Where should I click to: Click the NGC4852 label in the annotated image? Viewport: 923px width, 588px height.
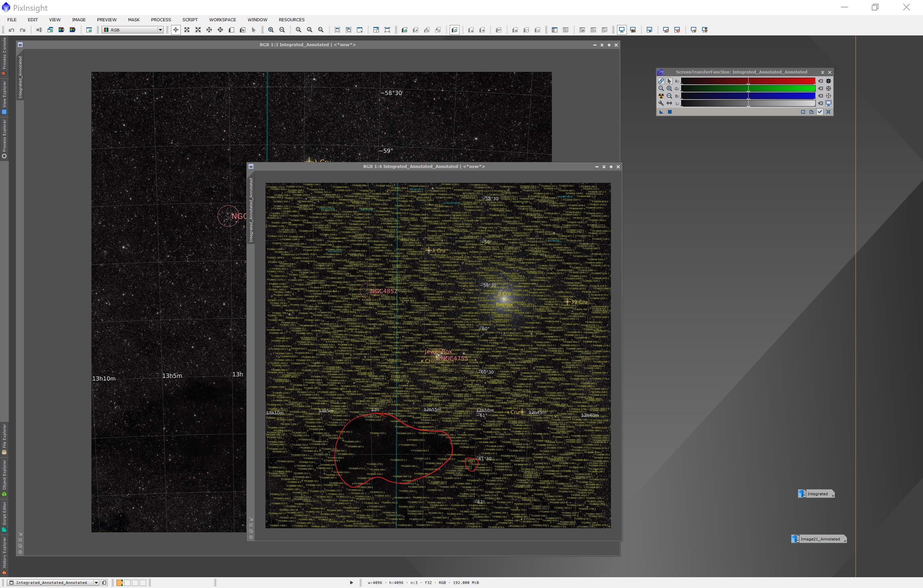pyautogui.click(x=384, y=291)
